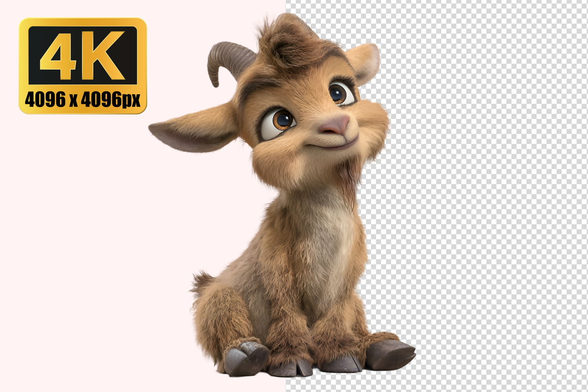Click the goat's curved horn

(x=229, y=61)
